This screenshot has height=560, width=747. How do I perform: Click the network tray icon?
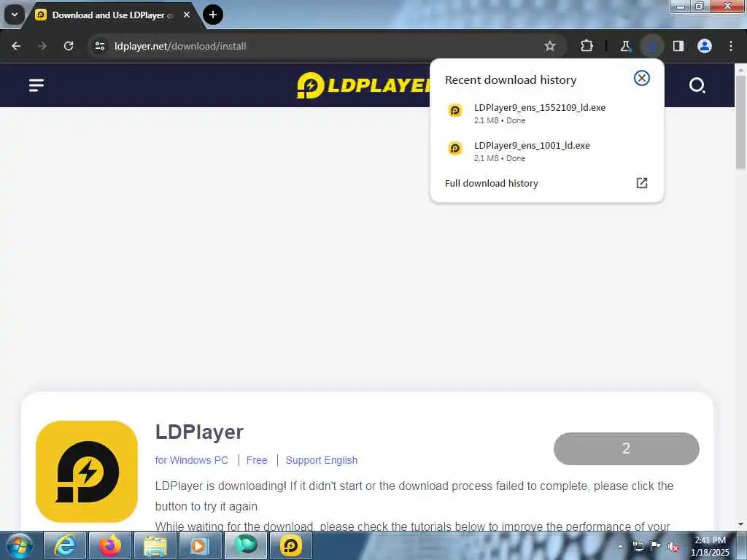point(638,546)
